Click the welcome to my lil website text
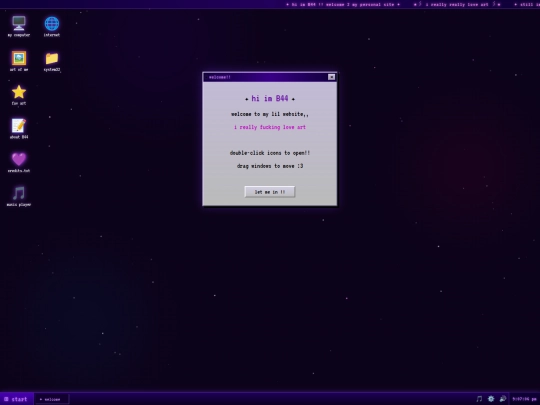The image size is (540, 405). click(270, 114)
